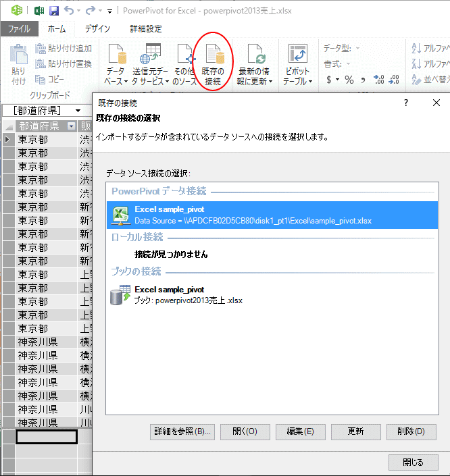
Task: Open the quick access toolbar customize arrow
Action: point(109,11)
